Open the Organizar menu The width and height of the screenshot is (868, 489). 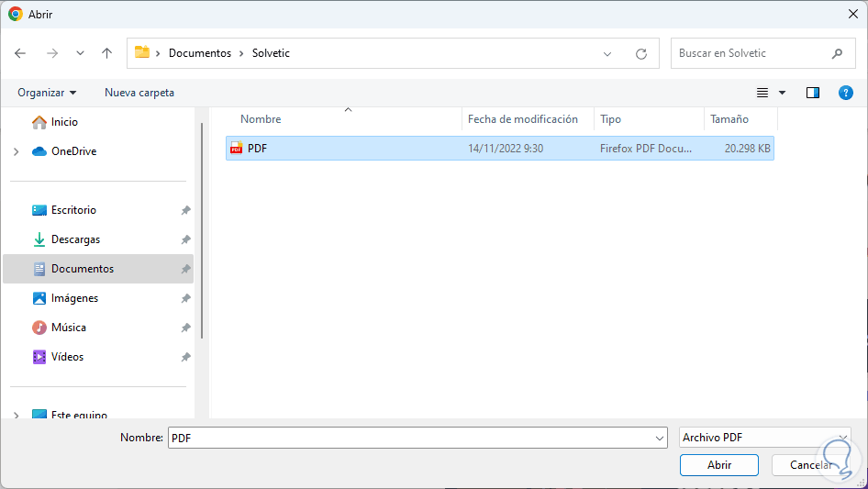tap(47, 93)
